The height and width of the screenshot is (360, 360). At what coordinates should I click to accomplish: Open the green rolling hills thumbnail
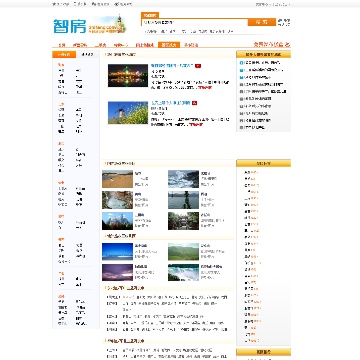pyautogui.click(x=183, y=252)
